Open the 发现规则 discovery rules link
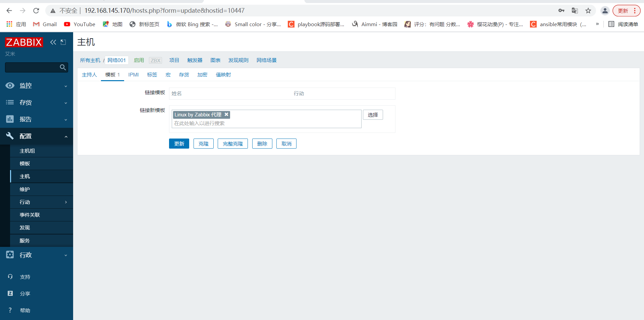The width and height of the screenshot is (644, 320). [x=238, y=60]
